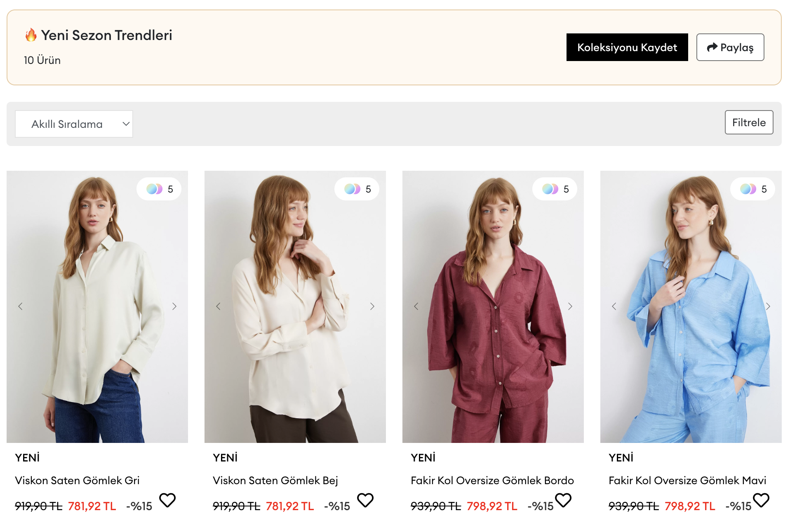This screenshot has width=790, height=532.
Task: Show previous image of gray satin shirt
Action: (20, 306)
